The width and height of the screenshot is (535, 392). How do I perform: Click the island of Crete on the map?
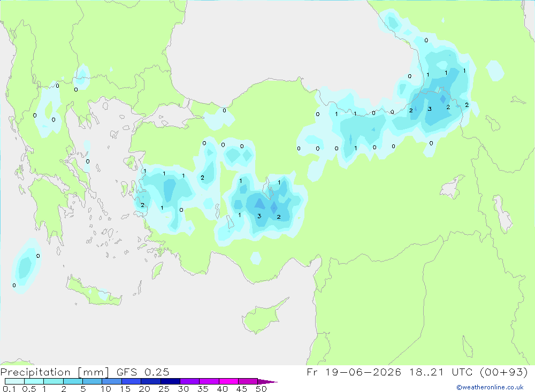pyautogui.click(x=94, y=291)
